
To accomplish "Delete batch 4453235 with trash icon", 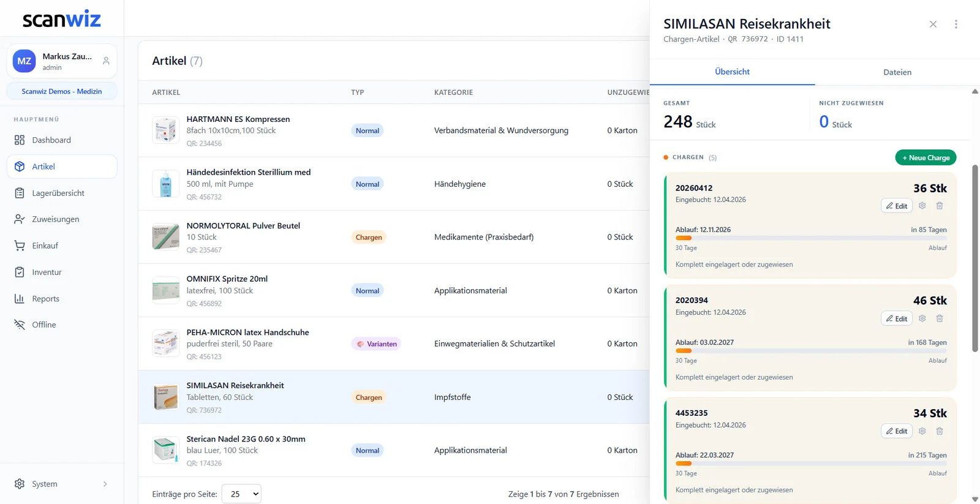I will pos(940,431).
